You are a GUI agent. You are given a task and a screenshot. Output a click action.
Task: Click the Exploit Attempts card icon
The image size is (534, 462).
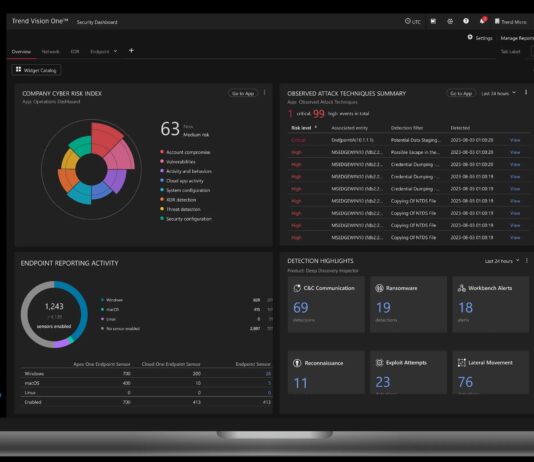pyautogui.click(x=379, y=363)
